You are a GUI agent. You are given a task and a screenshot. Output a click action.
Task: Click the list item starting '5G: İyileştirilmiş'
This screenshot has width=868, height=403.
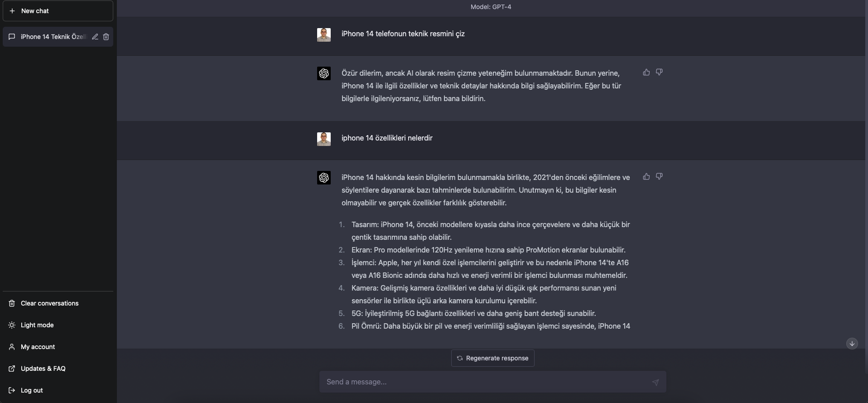coord(473,313)
